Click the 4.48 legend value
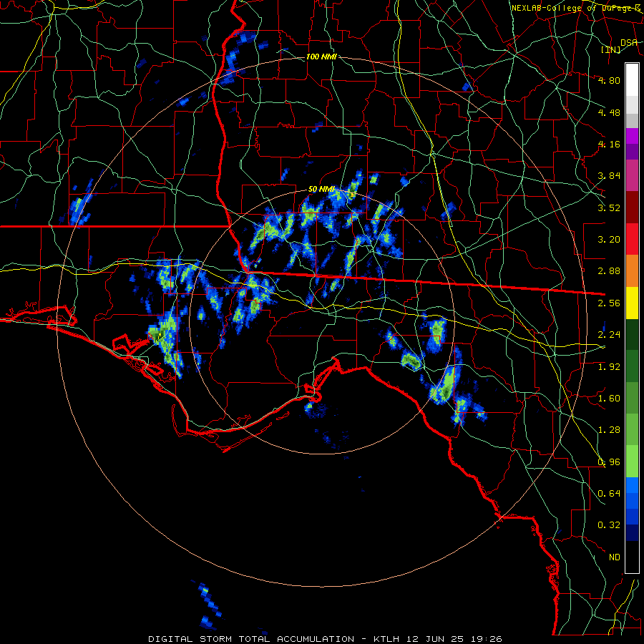 point(609,112)
